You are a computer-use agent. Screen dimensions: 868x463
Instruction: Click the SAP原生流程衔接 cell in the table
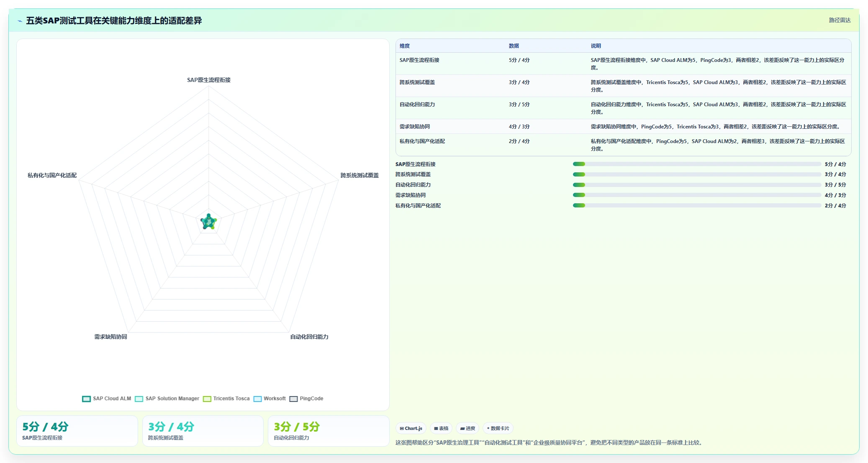click(419, 60)
